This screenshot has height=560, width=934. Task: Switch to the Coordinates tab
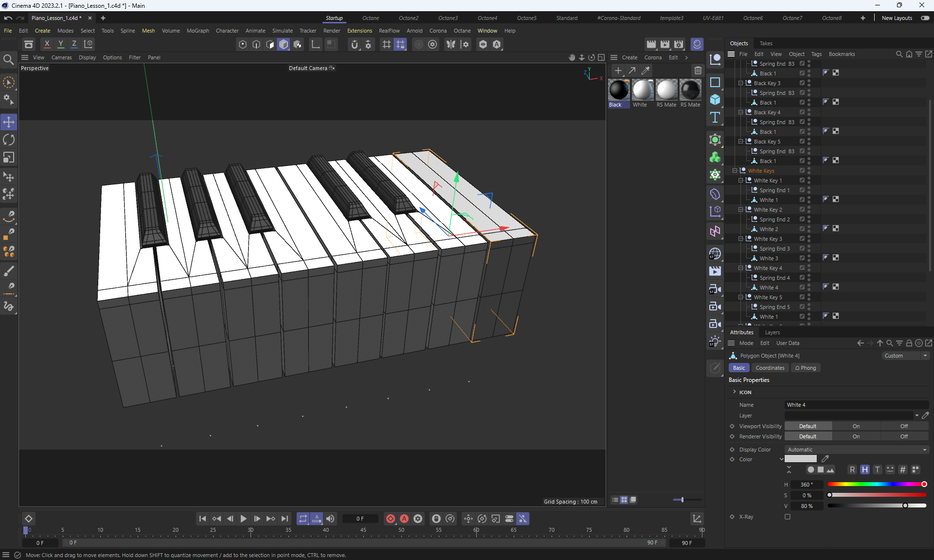770,368
